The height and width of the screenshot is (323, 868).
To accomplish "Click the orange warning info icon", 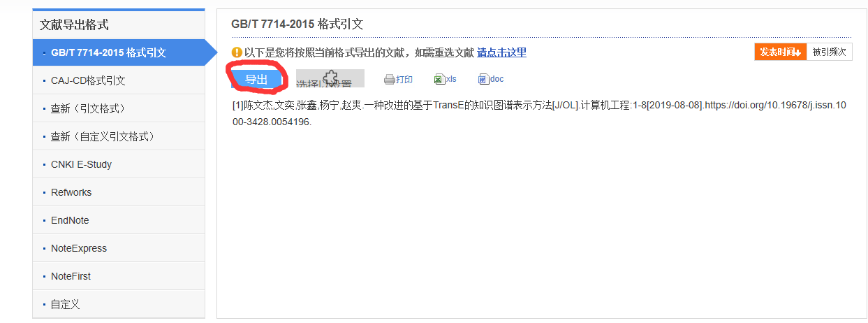I will point(237,52).
